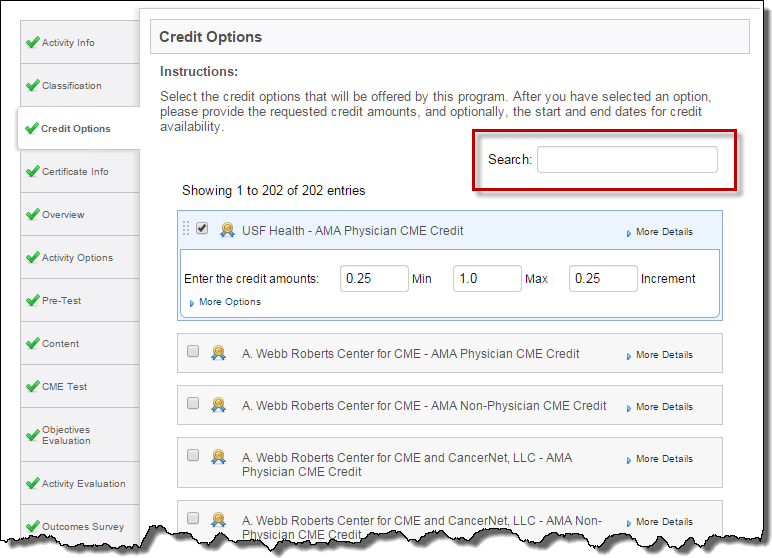
Task: Click the ribbon icon for CancerNet, LLC AMA Non-Physician credit
Action: click(x=218, y=520)
